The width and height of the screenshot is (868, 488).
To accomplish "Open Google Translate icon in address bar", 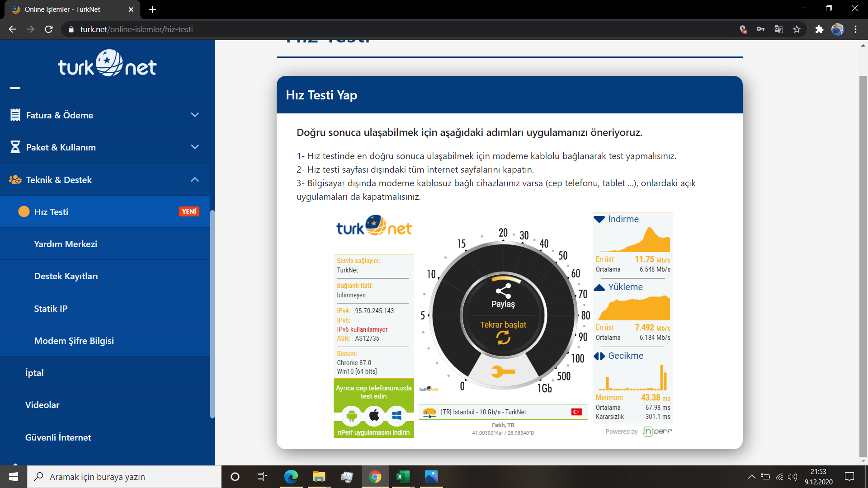I will tap(778, 29).
